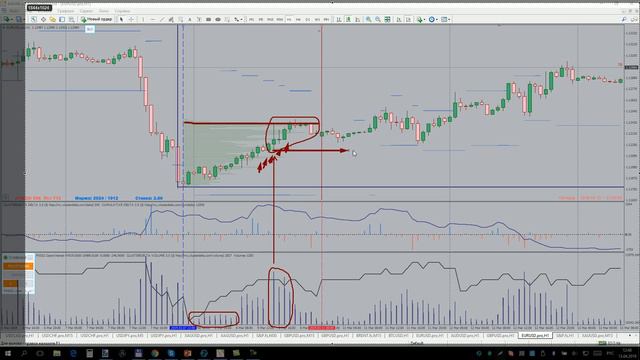Switch to bar chart display

point(339,19)
